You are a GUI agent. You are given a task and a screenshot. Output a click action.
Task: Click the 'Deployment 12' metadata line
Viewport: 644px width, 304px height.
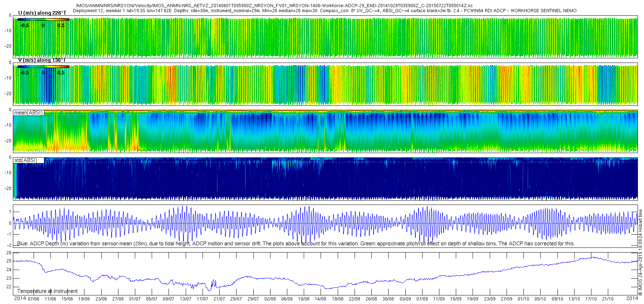pos(325,11)
